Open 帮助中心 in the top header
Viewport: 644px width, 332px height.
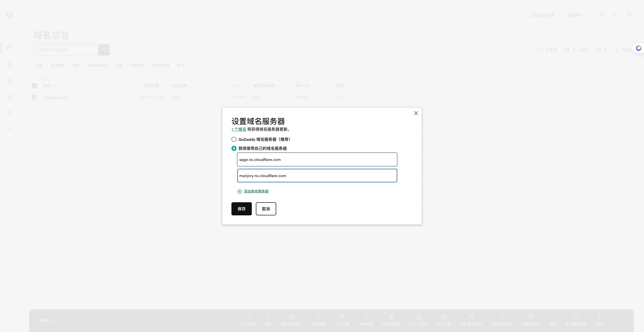[575, 15]
